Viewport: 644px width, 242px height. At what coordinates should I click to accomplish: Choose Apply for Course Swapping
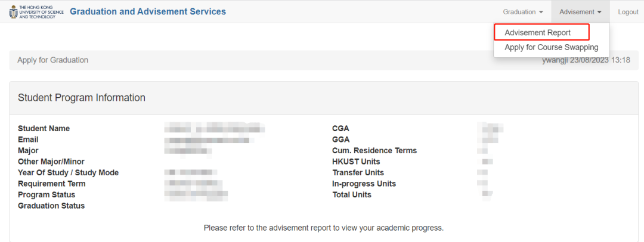coord(551,48)
